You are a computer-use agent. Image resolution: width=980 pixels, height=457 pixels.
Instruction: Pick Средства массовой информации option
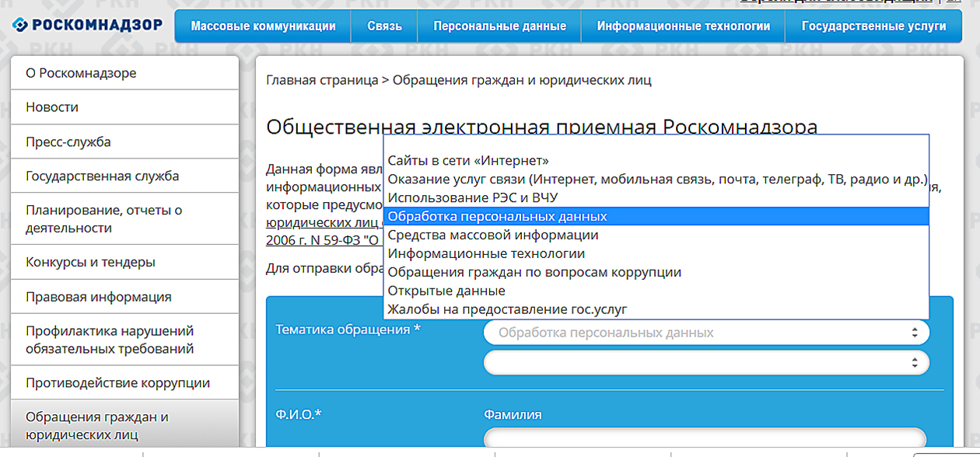(x=656, y=235)
